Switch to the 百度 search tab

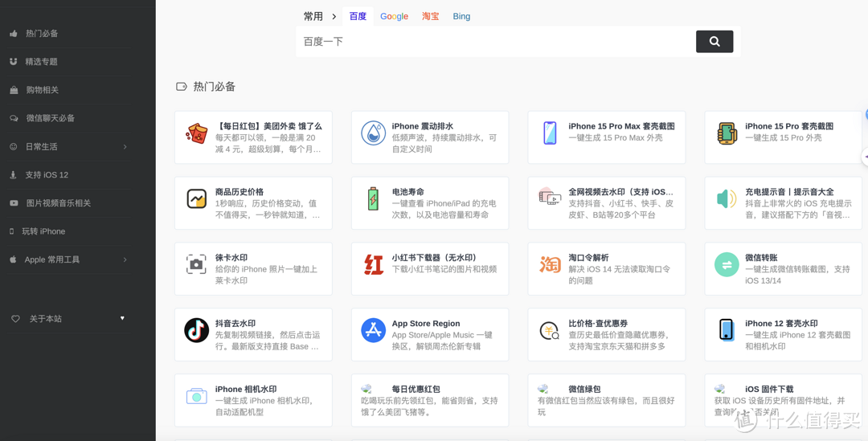coord(358,16)
